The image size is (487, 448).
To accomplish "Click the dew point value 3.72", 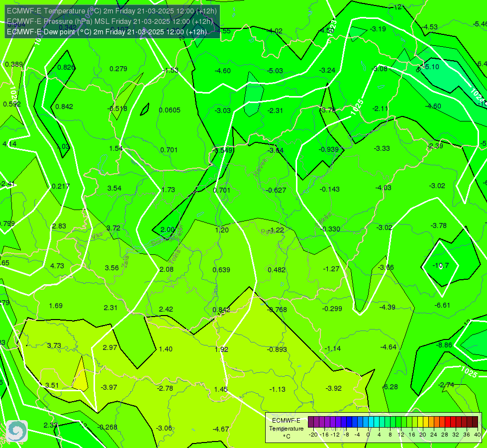I will pos(113,228).
